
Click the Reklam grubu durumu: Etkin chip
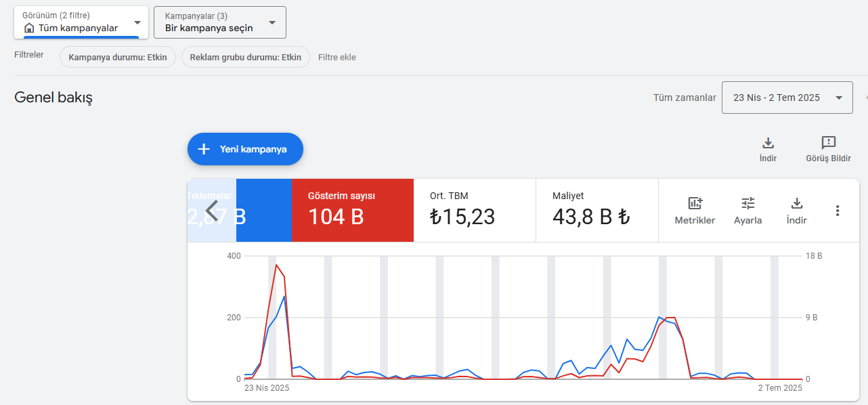(245, 58)
